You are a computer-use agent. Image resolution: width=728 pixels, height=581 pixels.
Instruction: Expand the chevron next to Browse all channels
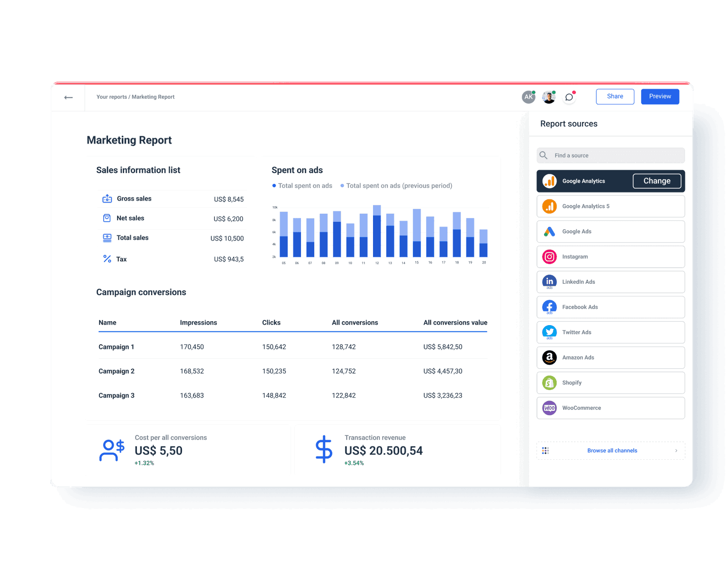pyautogui.click(x=676, y=451)
